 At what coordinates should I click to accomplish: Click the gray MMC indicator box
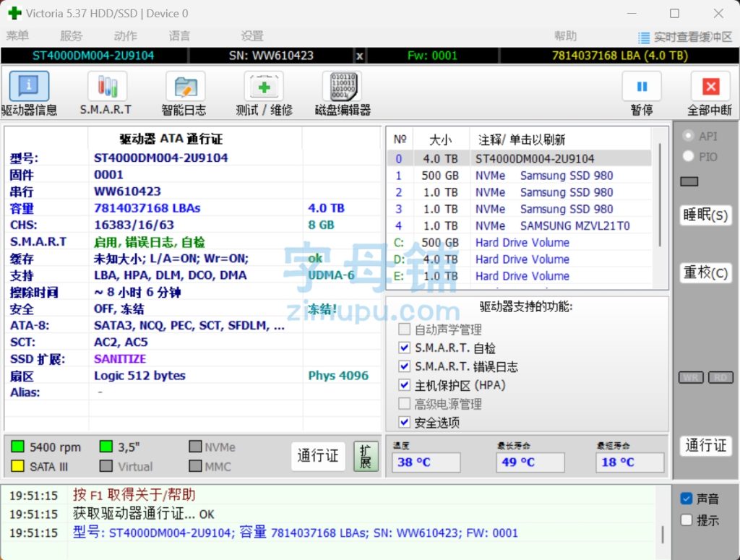(195, 466)
